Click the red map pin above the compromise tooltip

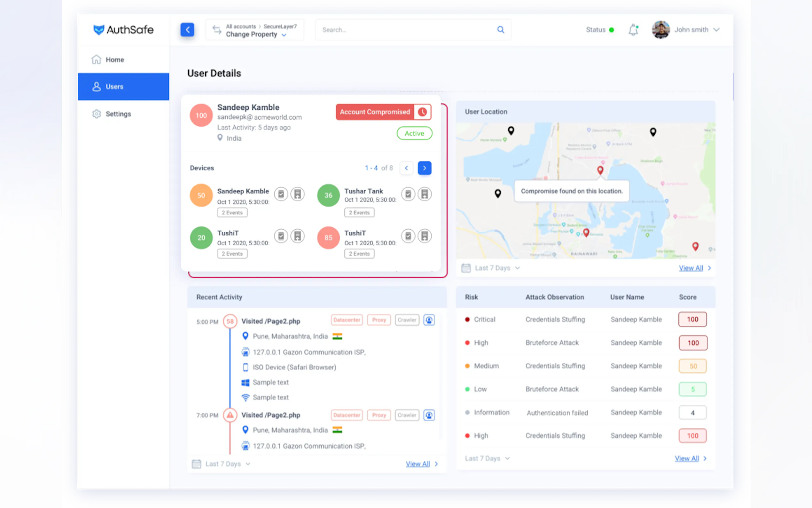[x=600, y=170]
